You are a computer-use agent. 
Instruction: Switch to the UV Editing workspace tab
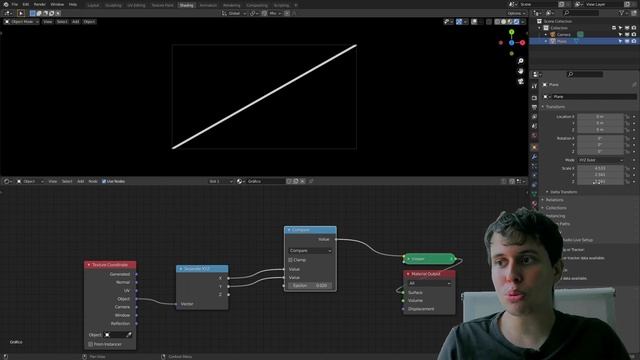click(136, 5)
